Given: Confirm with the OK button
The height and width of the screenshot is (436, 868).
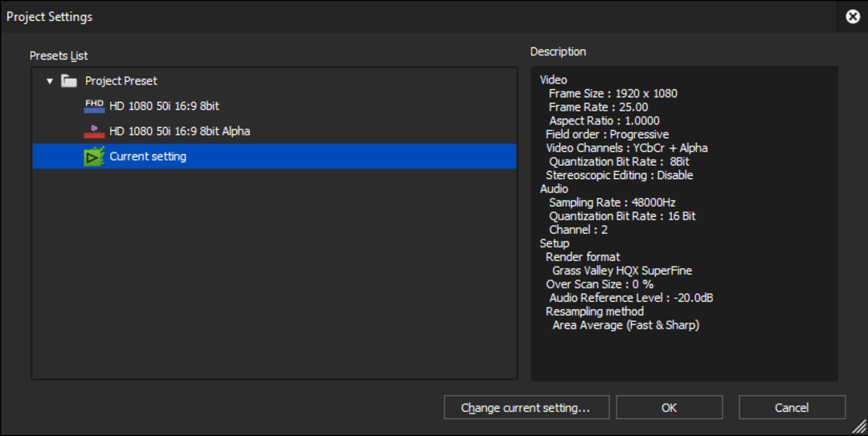Looking at the screenshot, I should coord(669,407).
